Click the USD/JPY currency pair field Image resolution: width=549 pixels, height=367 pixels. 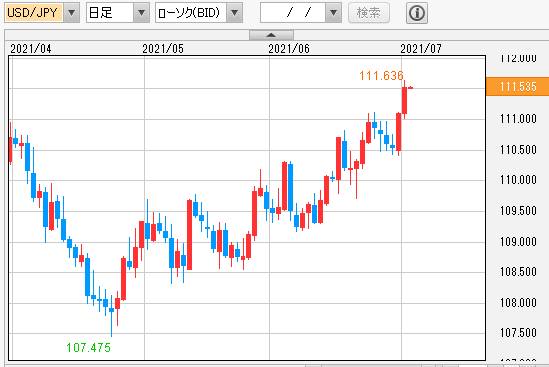34,13
